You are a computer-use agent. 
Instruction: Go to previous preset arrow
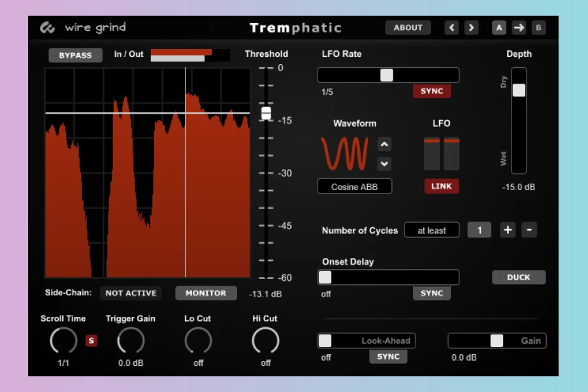451,27
